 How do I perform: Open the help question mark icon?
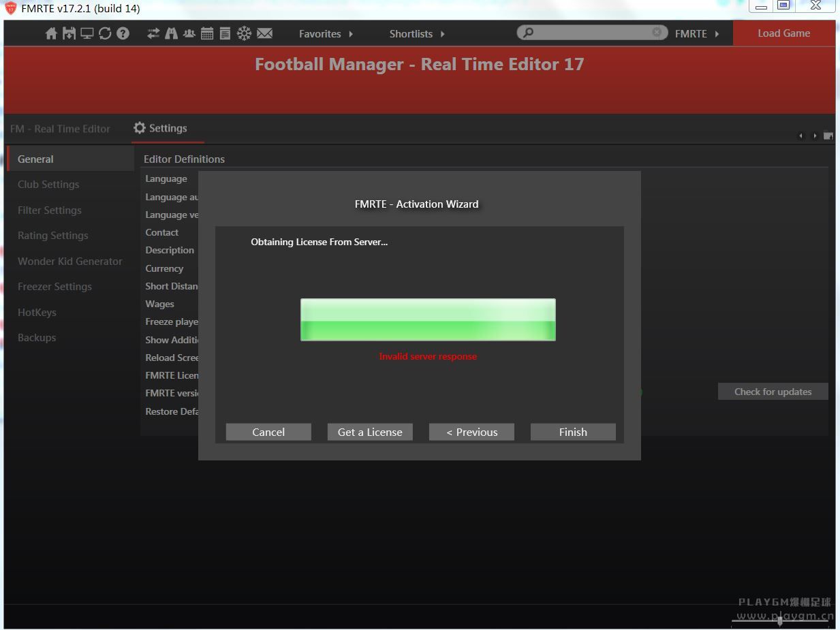click(123, 33)
